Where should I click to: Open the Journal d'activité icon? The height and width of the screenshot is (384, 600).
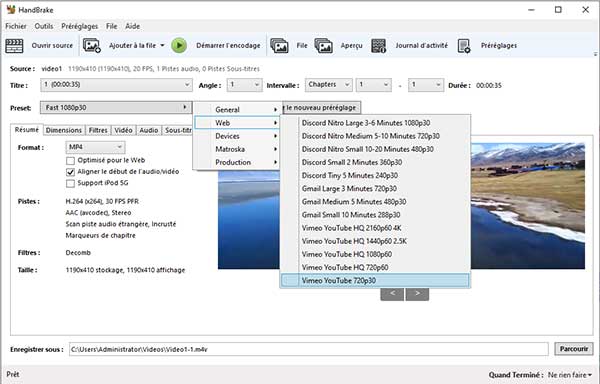(x=378, y=46)
